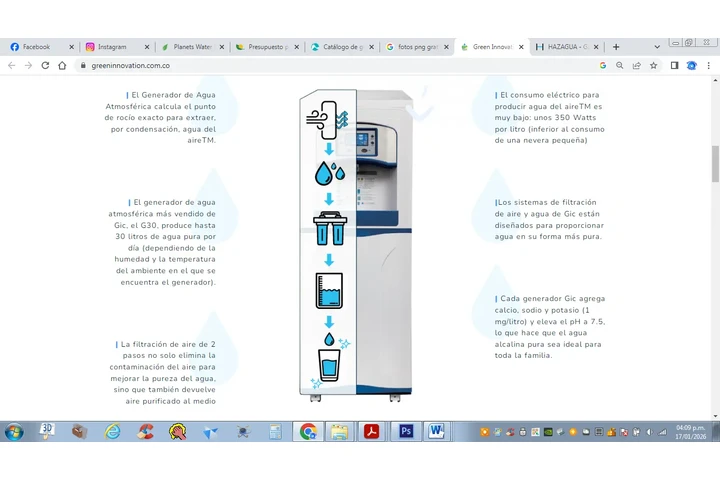The width and height of the screenshot is (720, 480).
Task: Click the page vertical scrollbar thumb
Action: click(715, 164)
